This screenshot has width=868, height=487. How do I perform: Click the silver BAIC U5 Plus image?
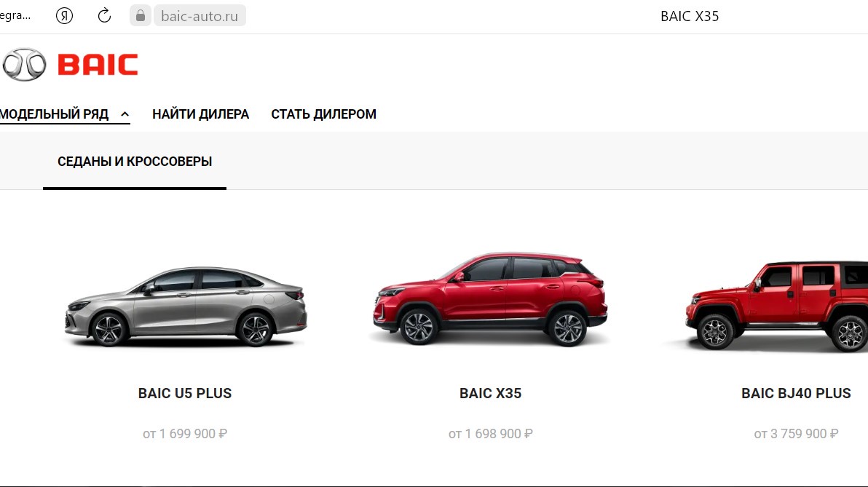[x=186, y=307]
